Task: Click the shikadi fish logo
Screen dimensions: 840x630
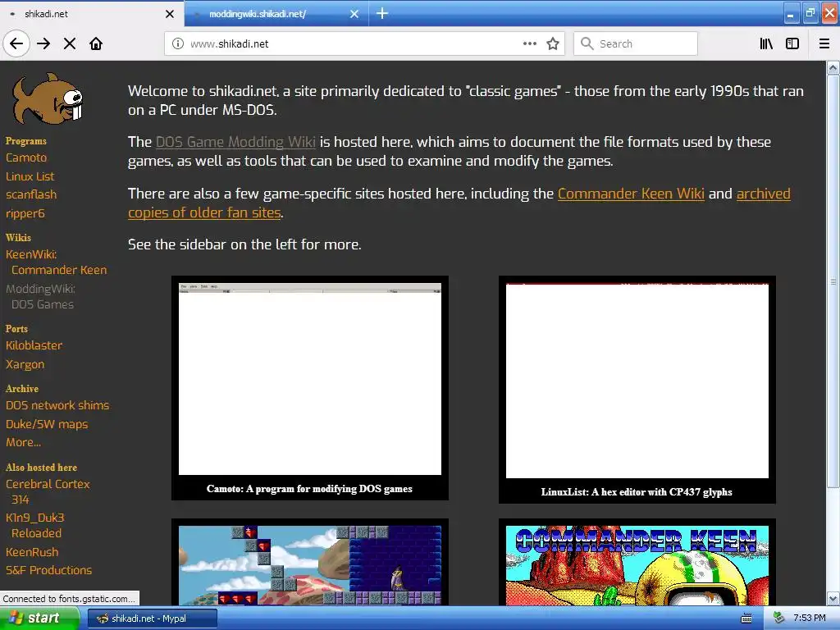Action: 48,98
